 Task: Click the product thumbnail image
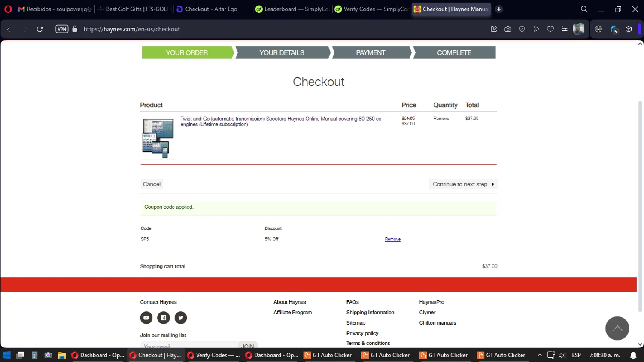158,138
